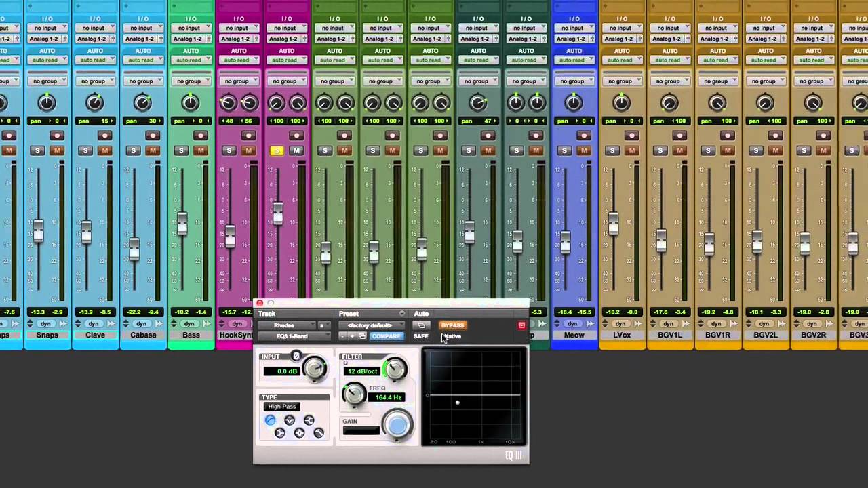Image resolution: width=868 pixels, height=488 pixels.
Task: Click the BGV1R track name label
Action: pyautogui.click(x=717, y=335)
